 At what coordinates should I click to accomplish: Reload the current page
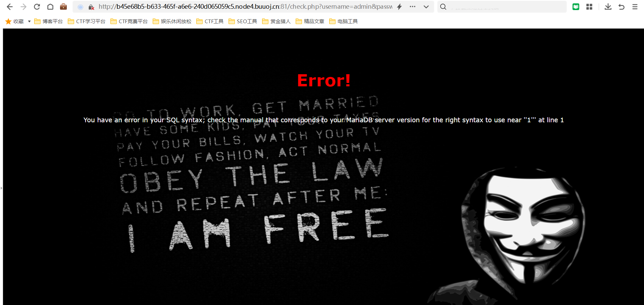[x=37, y=7]
